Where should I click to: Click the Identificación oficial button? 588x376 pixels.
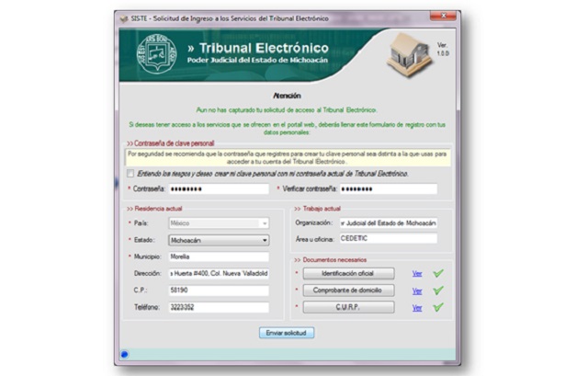(x=348, y=274)
